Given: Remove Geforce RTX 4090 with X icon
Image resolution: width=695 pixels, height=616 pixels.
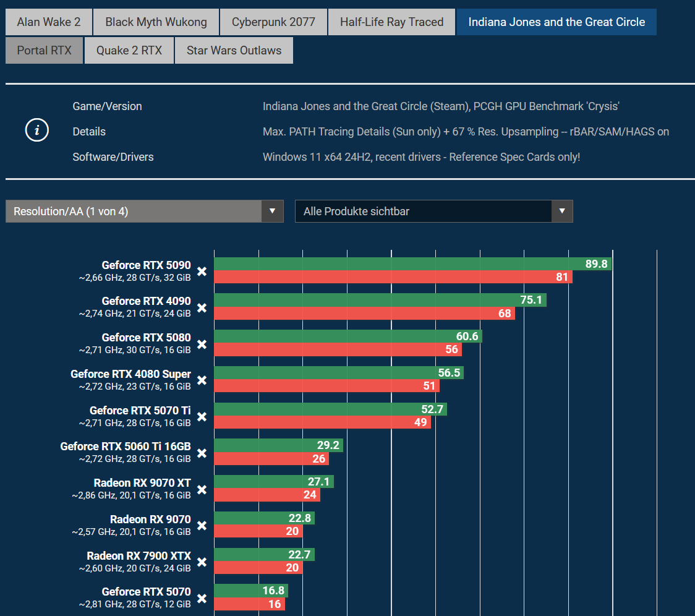Looking at the screenshot, I should pos(202,308).
